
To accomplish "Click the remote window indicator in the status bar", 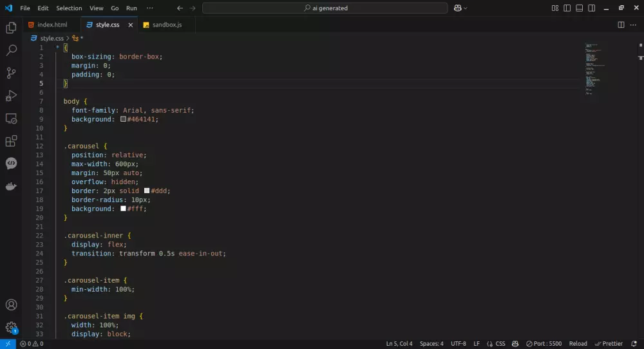I will [8, 344].
